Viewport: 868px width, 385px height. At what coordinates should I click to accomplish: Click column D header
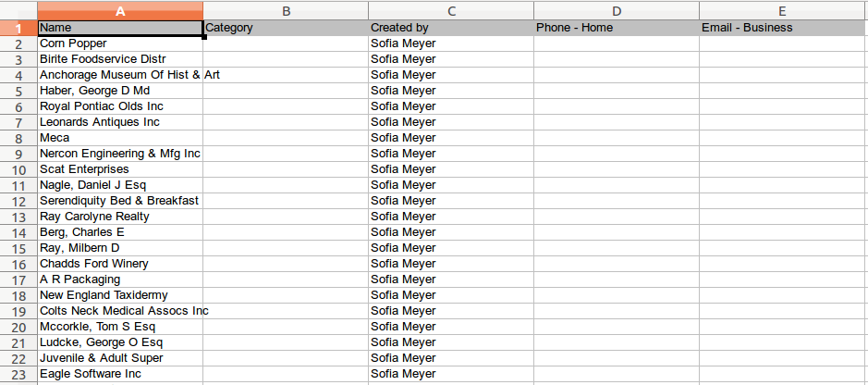tap(617, 11)
